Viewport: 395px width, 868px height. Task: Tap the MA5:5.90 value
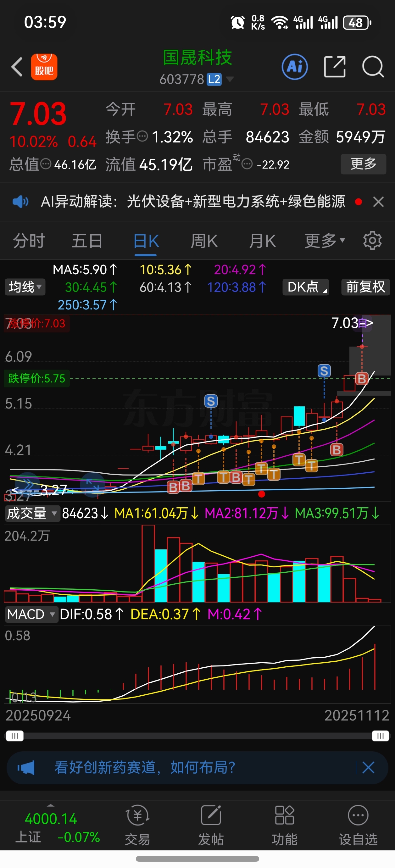coord(85,270)
